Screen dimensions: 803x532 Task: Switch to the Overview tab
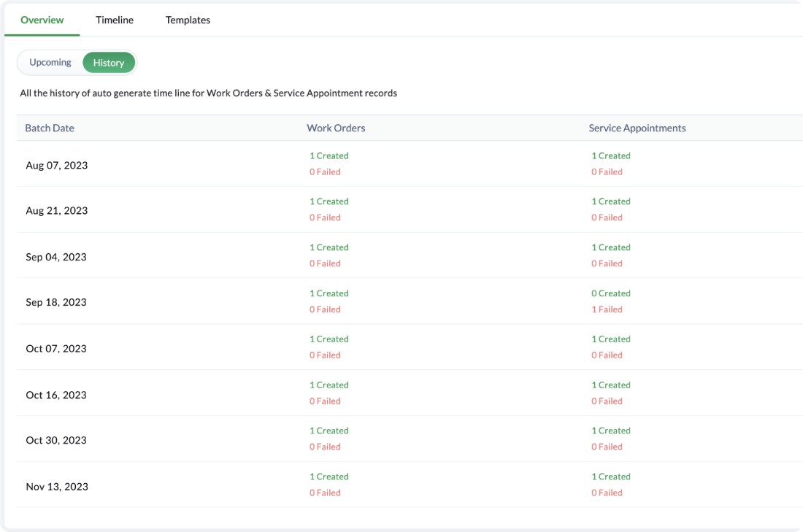(x=42, y=20)
